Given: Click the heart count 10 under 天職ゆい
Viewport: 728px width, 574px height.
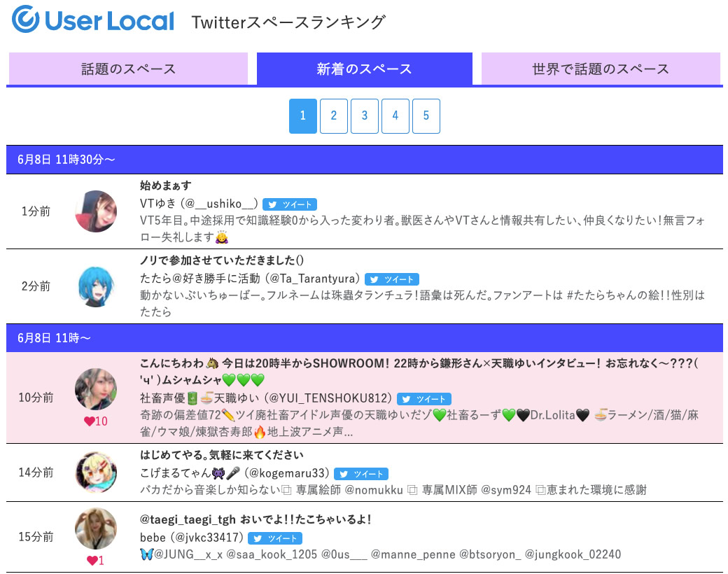Looking at the screenshot, I should (x=96, y=421).
